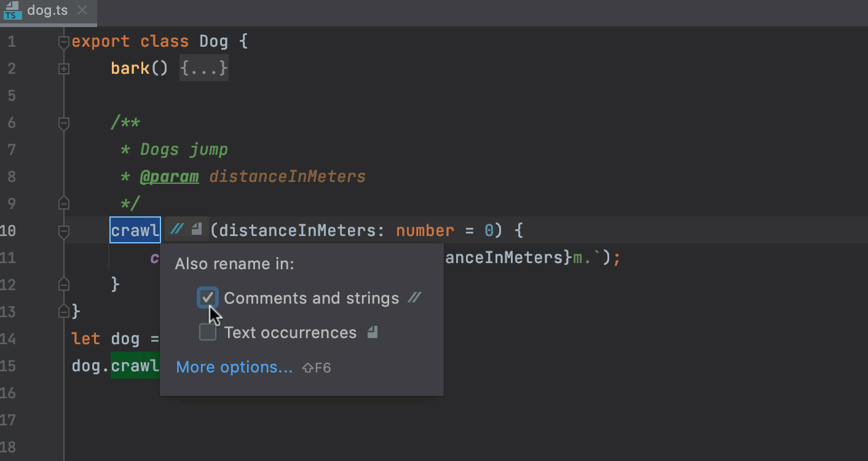Screen dimensions: 868x461
Task: Close the dog.ts tab
Action: (x=82, y=10)
